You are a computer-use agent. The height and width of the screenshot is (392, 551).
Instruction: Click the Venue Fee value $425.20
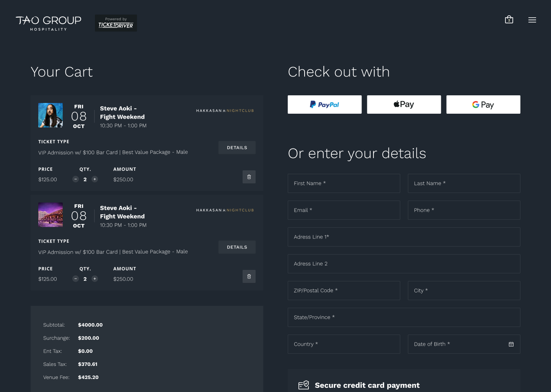88,377
